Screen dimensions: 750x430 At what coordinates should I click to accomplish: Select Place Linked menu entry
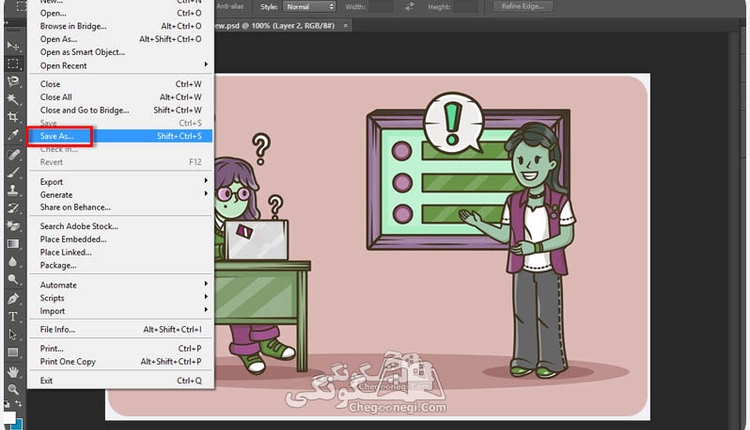120,252
